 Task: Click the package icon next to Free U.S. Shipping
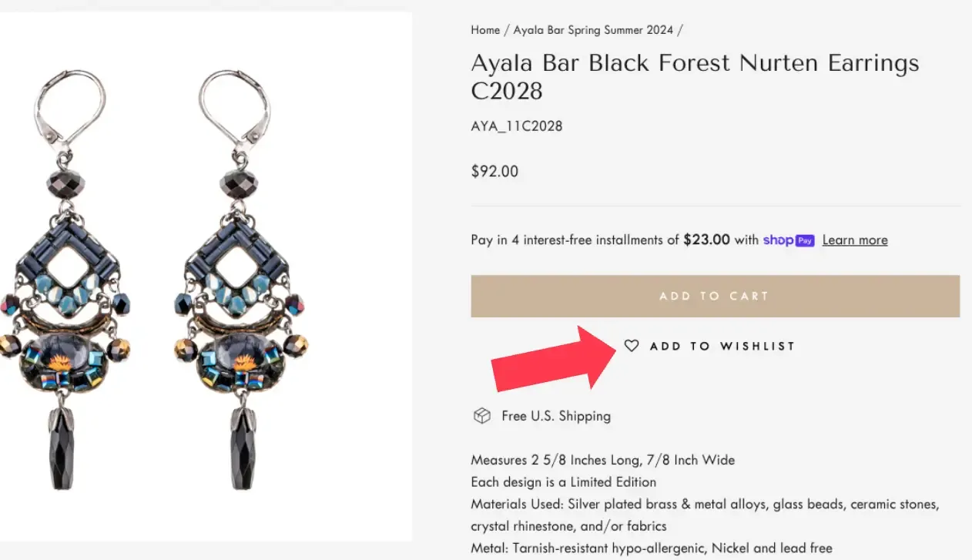click(481, 415)
